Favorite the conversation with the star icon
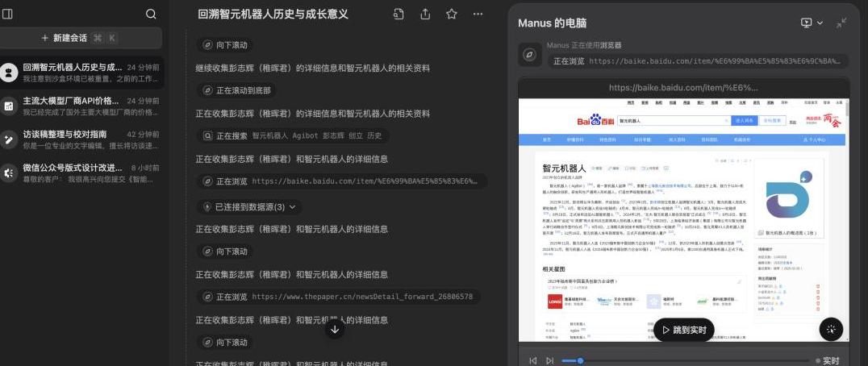 tap(452, 15)
